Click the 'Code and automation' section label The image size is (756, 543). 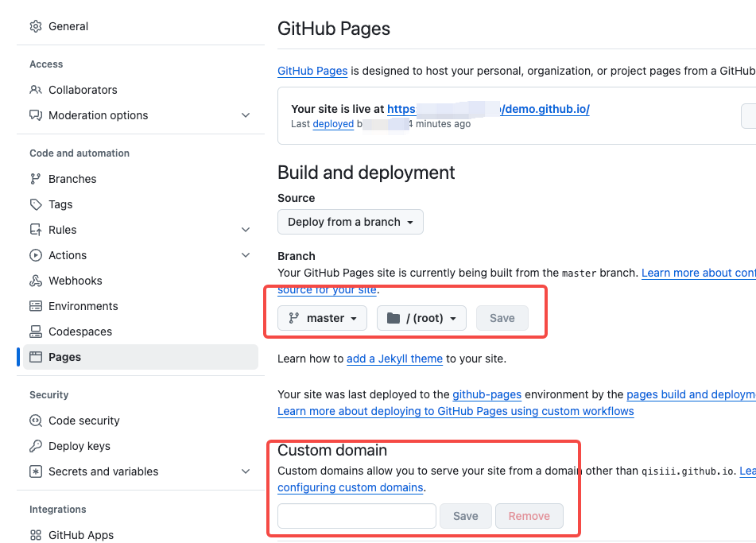coord(79,153)
